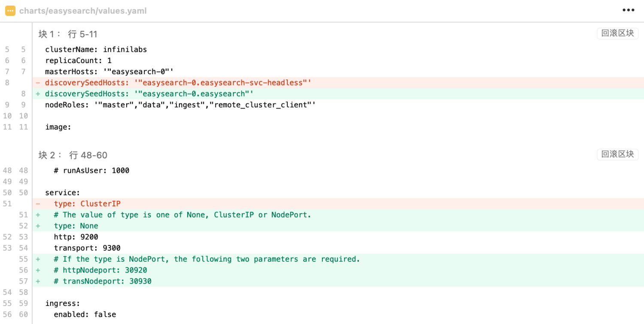Click added line # httpNodeport: 30920
The image size is (644, 324).
coord(338,271)
